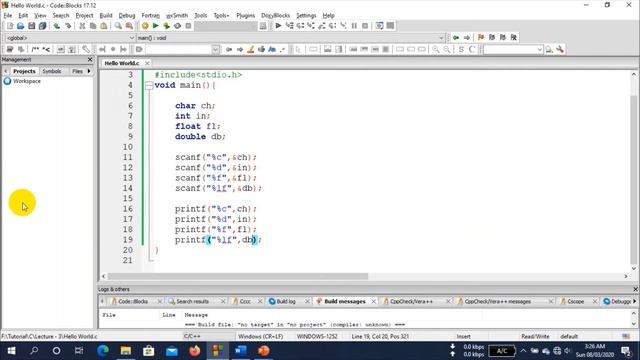Show more Management tabs with right arrow
The height and width of the screenshot is (360, 640).
point(89,71)
